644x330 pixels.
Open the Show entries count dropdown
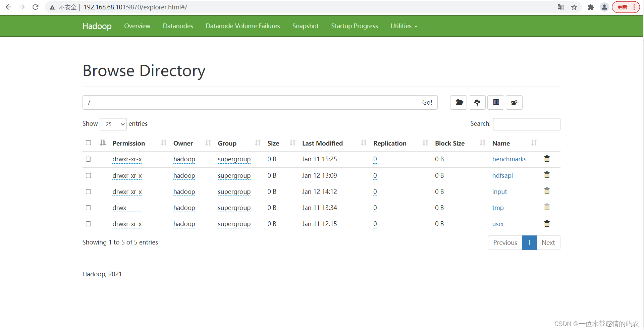pos(113,124)
